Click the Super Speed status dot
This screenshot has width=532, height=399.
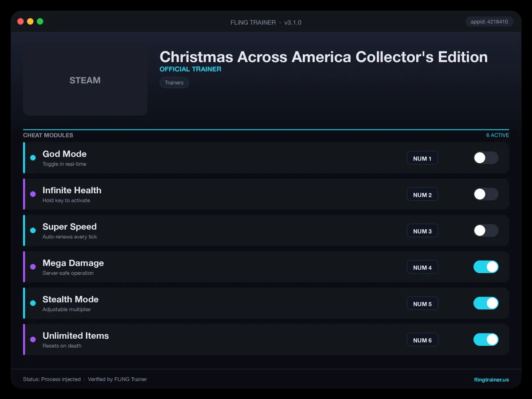click(x=33, y=231)
